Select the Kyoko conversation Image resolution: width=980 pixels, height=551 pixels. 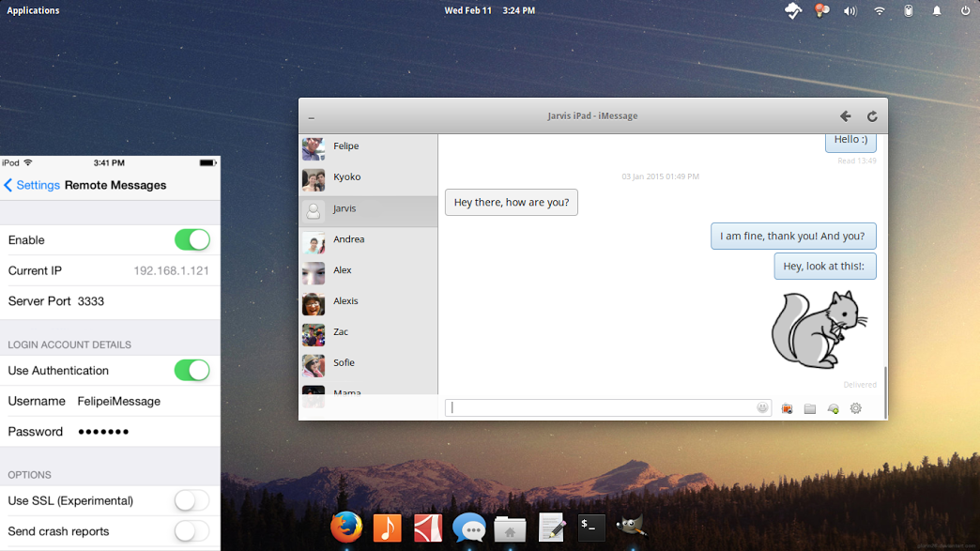coord(345,177)
